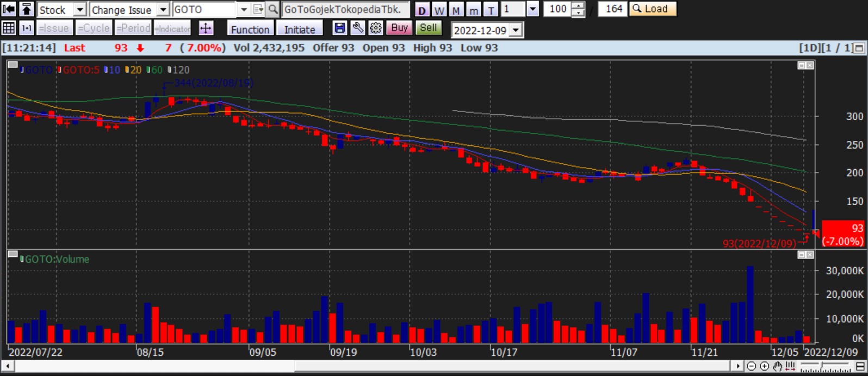This screenshot has width=868, height=376.
Task: Select the minute (m) period button
Action: (x=474, y=10)
